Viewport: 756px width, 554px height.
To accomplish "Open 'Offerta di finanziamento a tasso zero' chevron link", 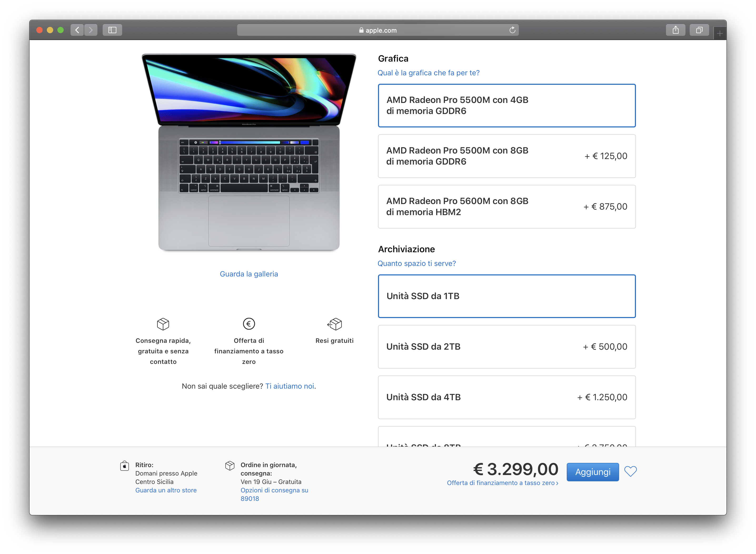I will click(x=502, y=483).
